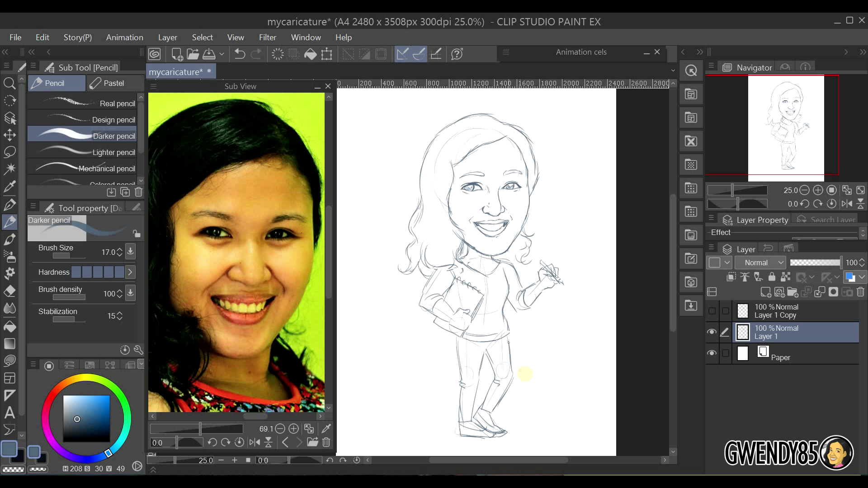Click the Undo arrow in toolbar
Screen dimensions: 868x488
click(x=240, y=54)
